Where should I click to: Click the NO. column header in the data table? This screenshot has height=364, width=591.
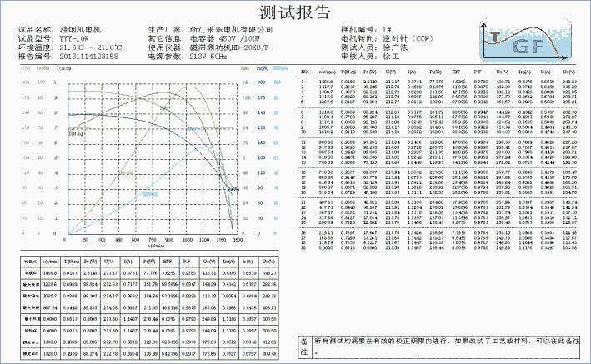pos(304,72)
